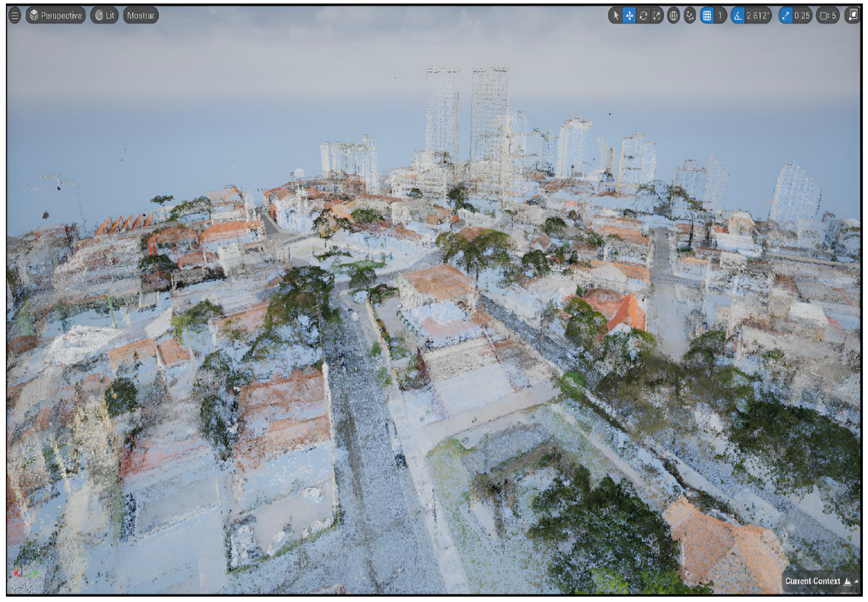This screenshot has width=868, height=602.
Task: Click the coordinate system globe icon
Action: (x=673, y=15)
